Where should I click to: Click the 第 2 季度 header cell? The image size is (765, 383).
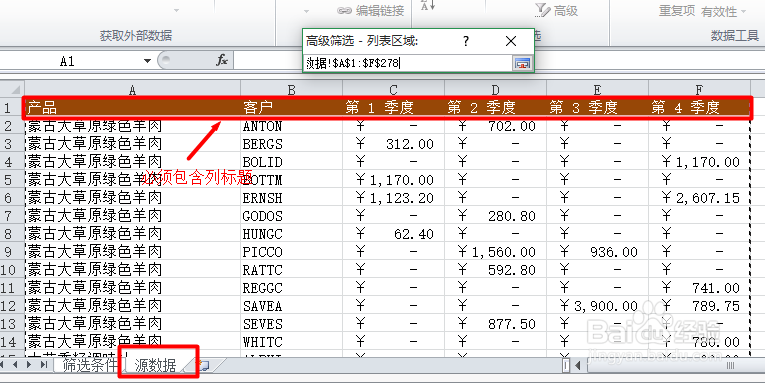(x=495, y=107)
